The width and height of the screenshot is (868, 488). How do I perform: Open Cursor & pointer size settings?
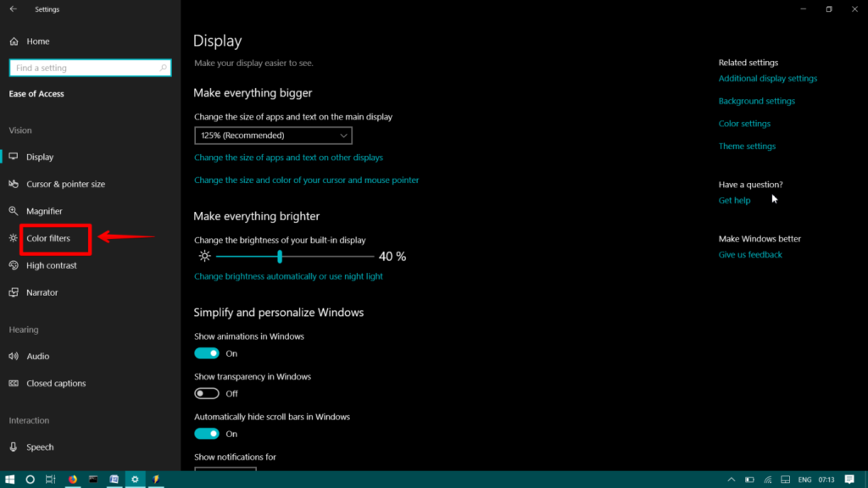[x=65, y=184]
